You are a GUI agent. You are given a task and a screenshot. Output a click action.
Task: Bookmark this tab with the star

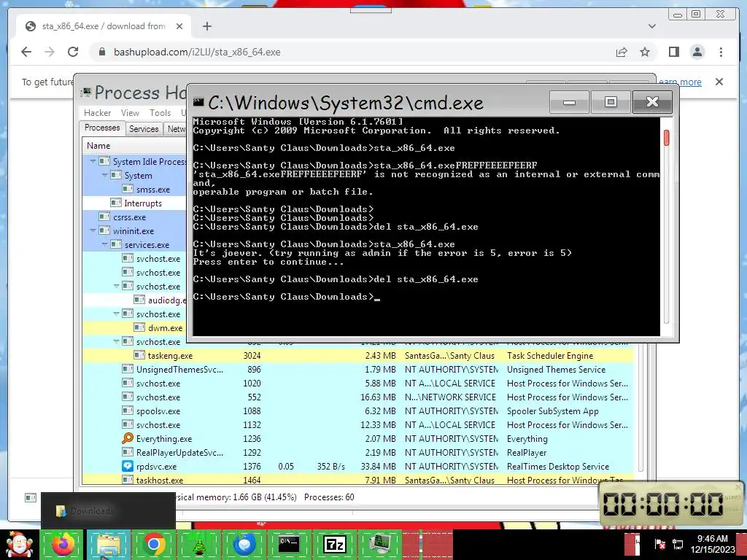(645, 52)
